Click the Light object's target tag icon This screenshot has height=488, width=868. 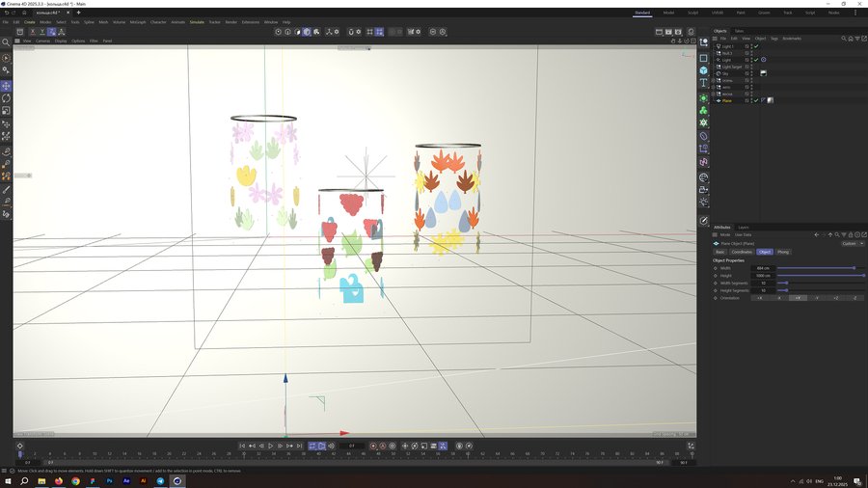[763, 59]
